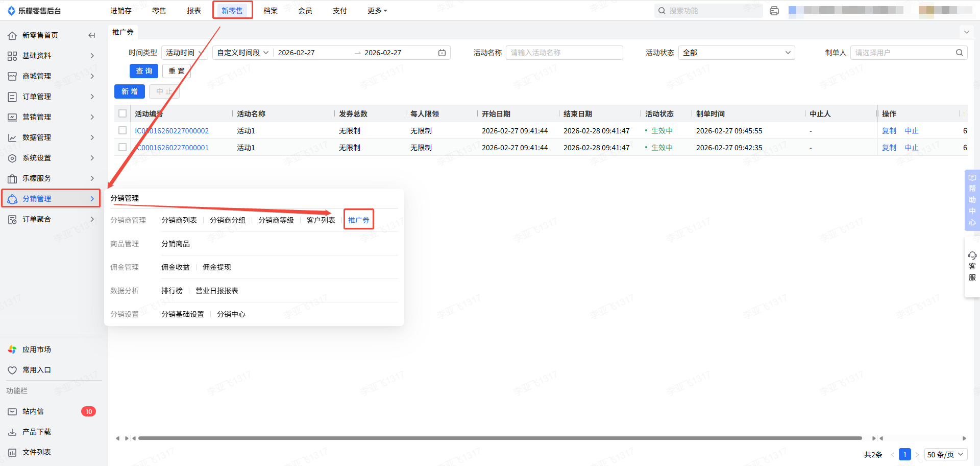The image size is (980, 466).
Task: Open the date picker calendar icon
Action: coord(442,53)
